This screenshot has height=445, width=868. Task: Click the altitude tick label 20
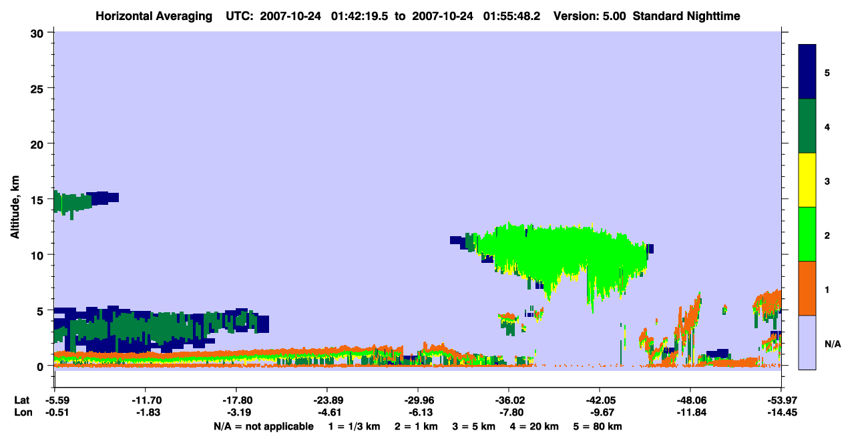point(39,143)
